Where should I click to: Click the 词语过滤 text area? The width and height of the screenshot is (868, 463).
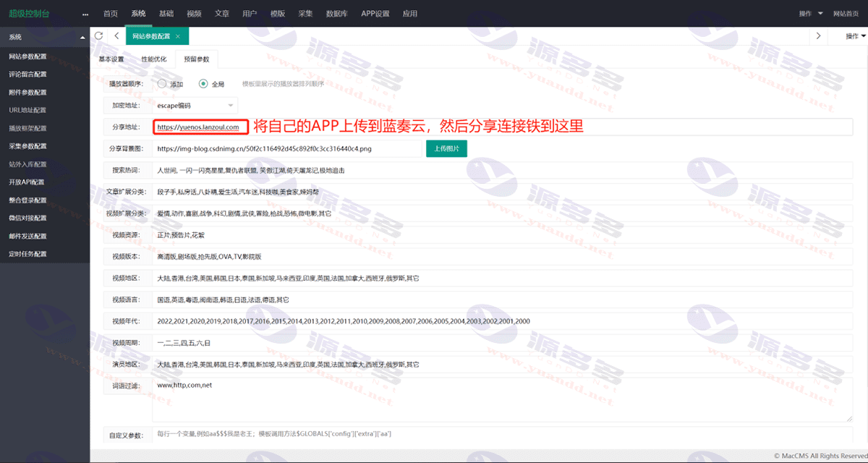coord(502,399)
